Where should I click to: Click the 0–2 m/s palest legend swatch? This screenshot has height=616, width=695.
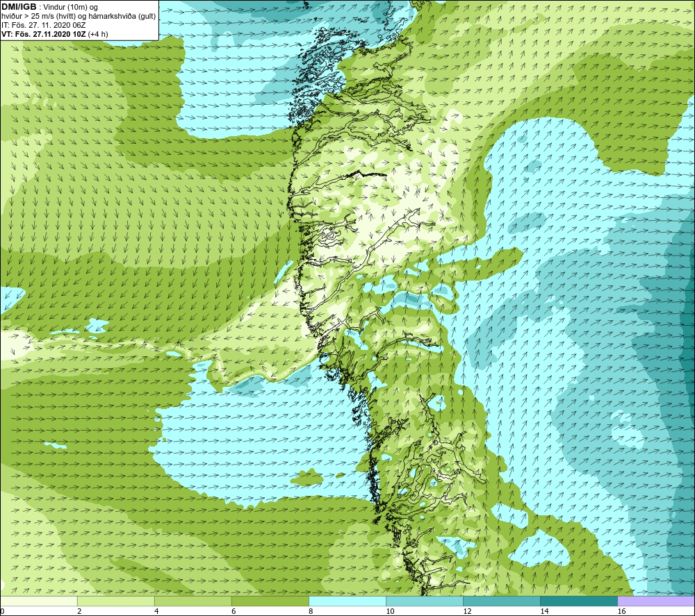pos(39,601)
